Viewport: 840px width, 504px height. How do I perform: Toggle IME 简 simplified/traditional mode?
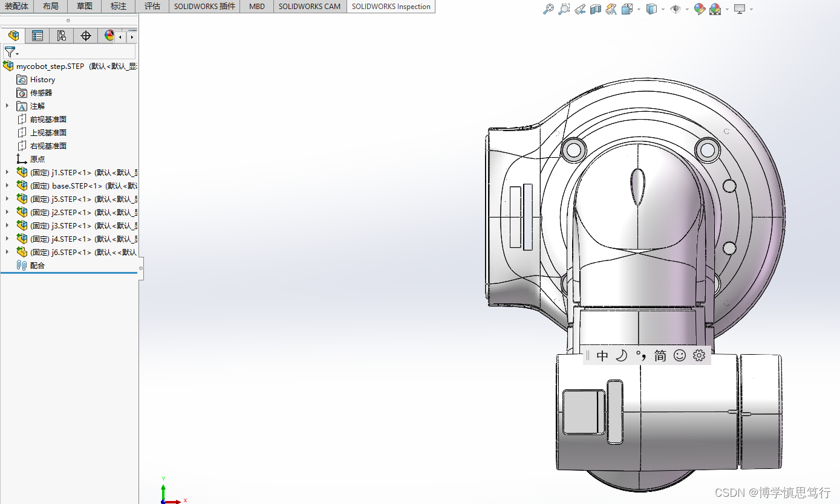tap(660, 356)
